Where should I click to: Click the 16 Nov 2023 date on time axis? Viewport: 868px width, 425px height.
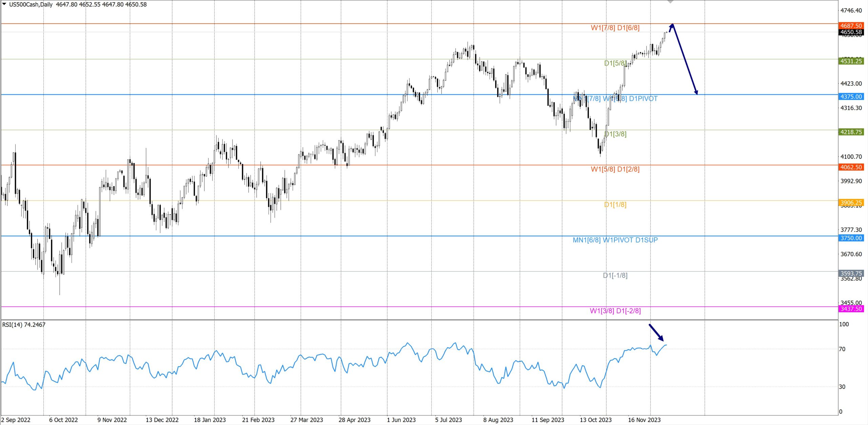pos(644,420)
